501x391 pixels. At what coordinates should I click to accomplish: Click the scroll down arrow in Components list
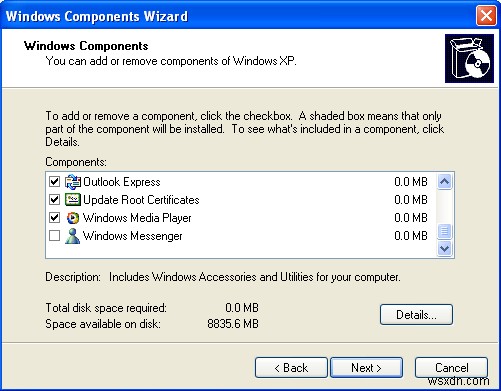pos(445,249)
